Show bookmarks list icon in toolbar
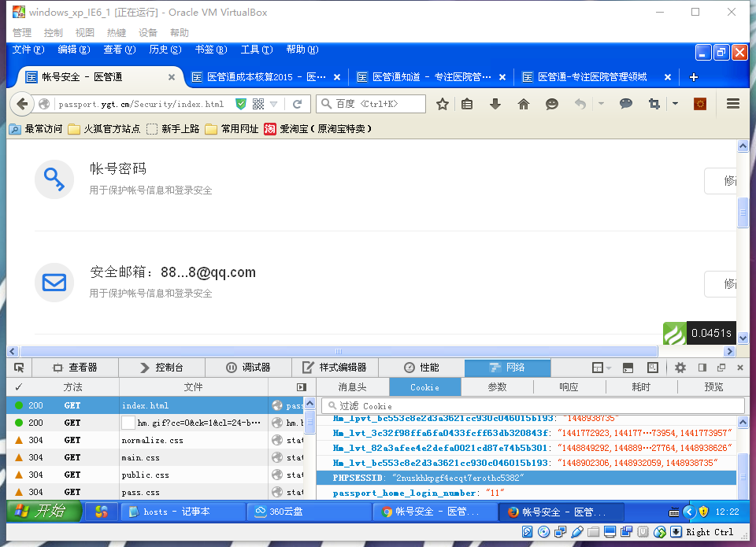 pos(467,104)
